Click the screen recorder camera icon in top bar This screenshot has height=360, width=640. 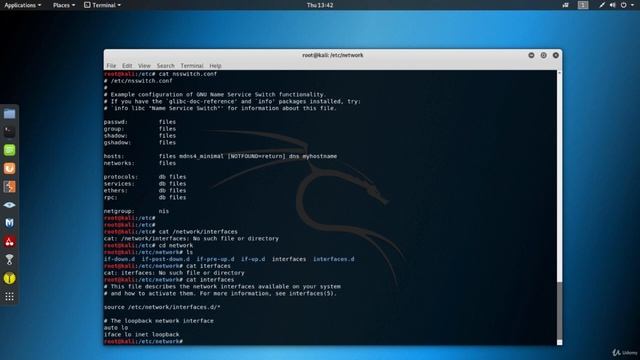coord(566,5)
